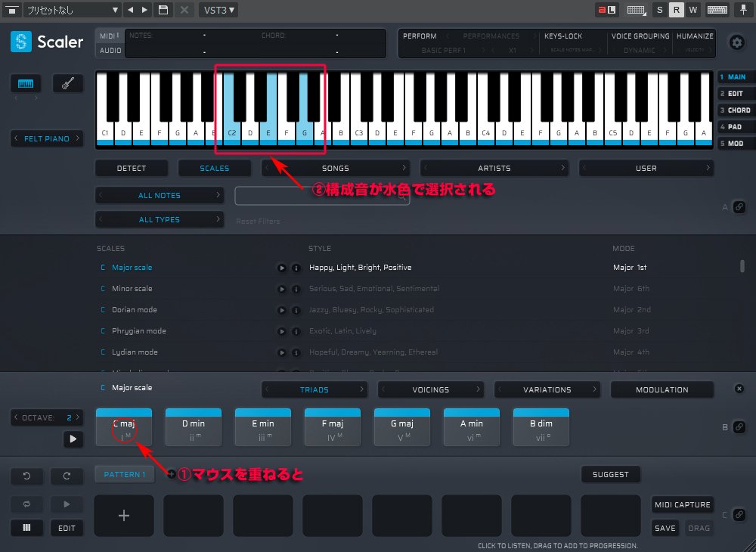
Task: Click the G maj chord pad
Action: [401, 427]
